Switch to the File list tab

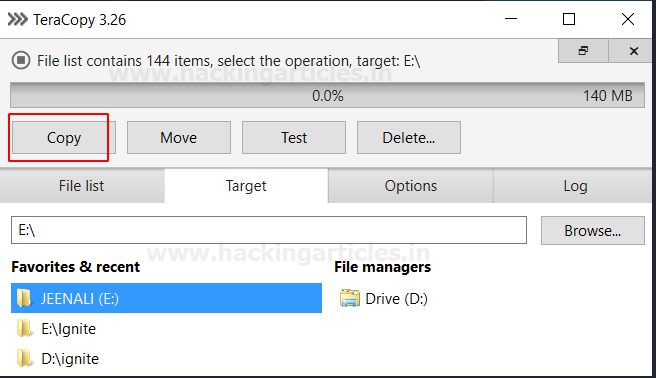coord(82,186)
